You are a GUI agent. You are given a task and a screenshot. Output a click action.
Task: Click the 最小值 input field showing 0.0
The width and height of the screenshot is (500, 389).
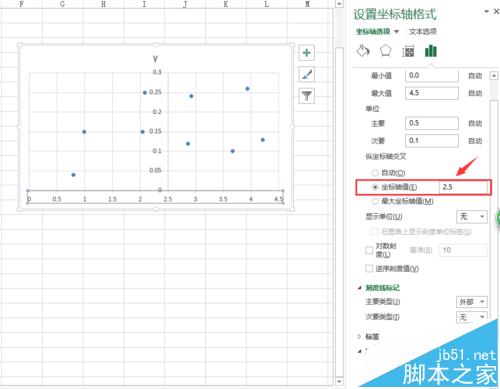[x=432, y=76]
